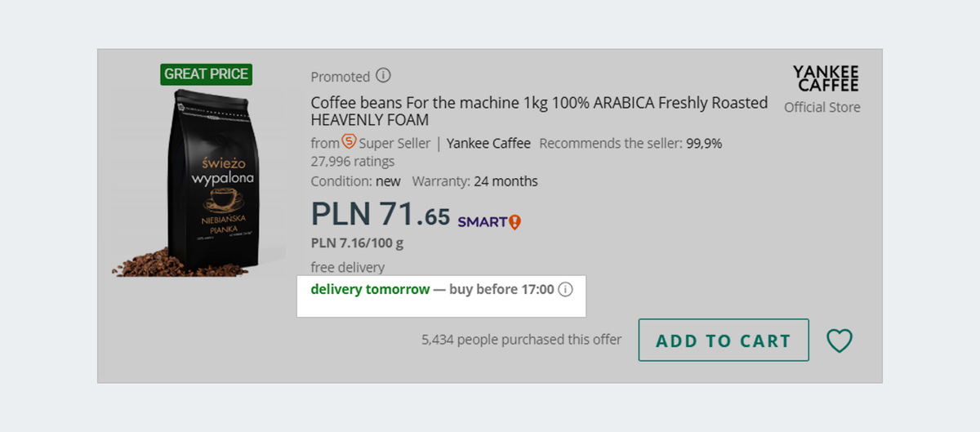Click the 27,996 ratings text

pyautogui.click(x=353, y=162)
